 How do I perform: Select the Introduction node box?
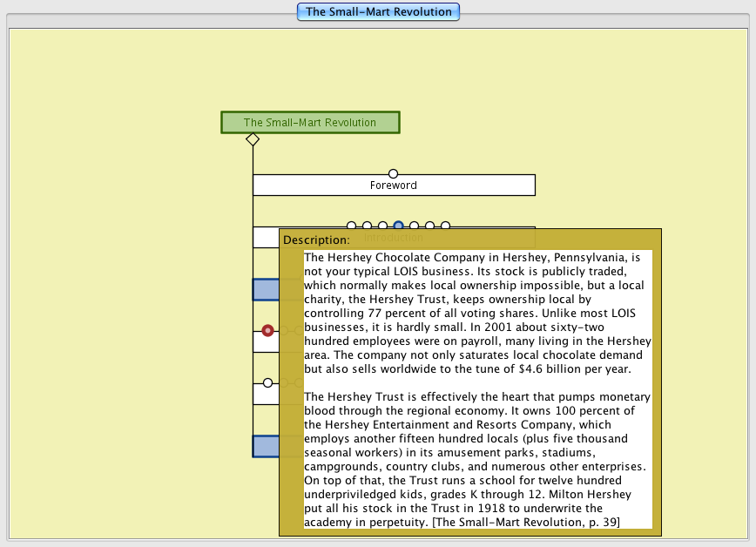coord(265,238)
